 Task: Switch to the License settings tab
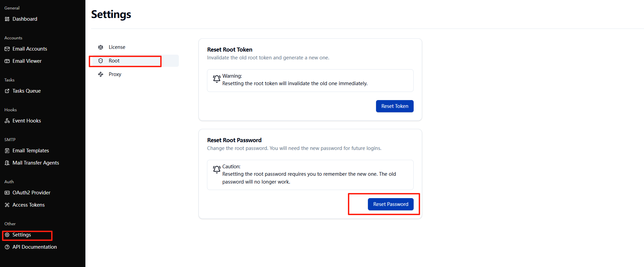(x=117, y=47)
